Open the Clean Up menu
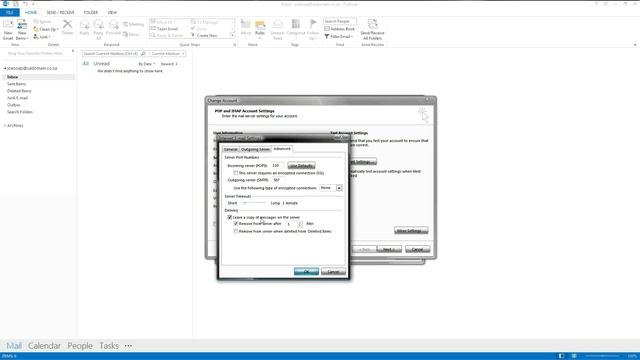The image size is (640, 360). point(46,29)
